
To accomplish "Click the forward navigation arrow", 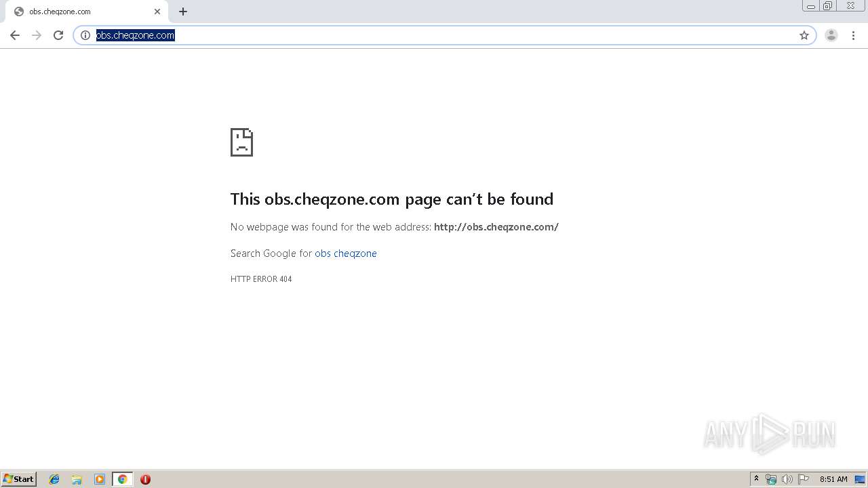I will tap(37, 35).
